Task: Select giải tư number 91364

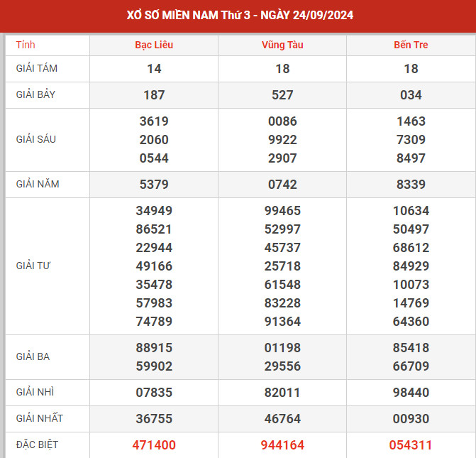Action: click(282, 321)
